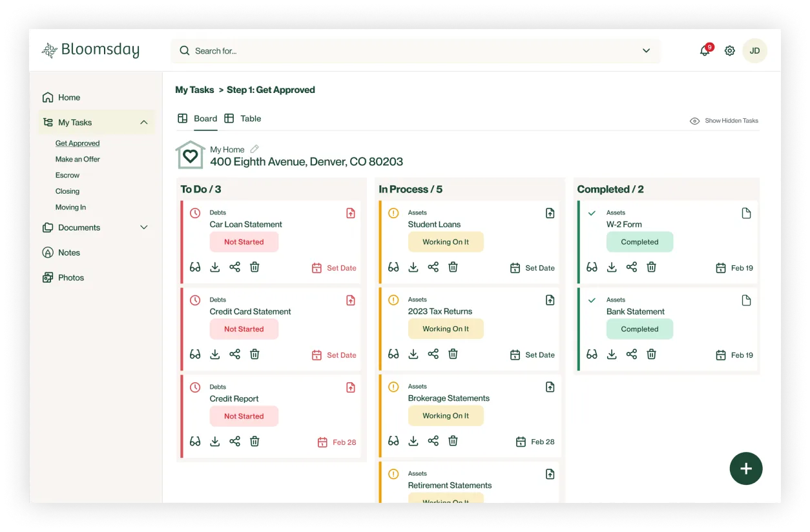Open settings gear in header
Screen dimensions: 810x532
(729, 50)
